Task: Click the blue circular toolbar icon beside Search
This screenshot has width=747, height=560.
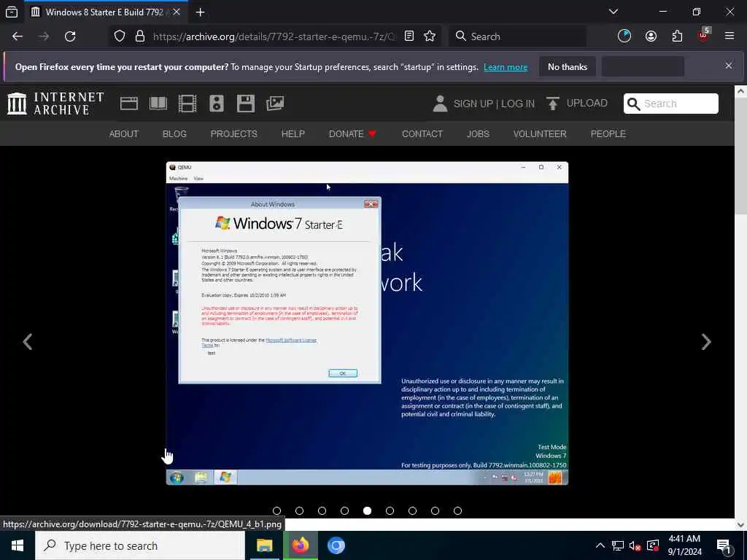Action: [624, 36]
